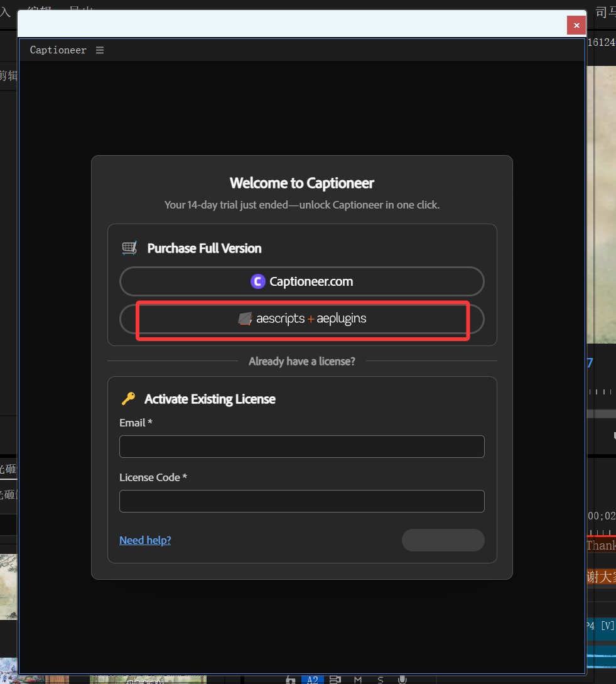Toggle the lock icon left of A2

291,680
